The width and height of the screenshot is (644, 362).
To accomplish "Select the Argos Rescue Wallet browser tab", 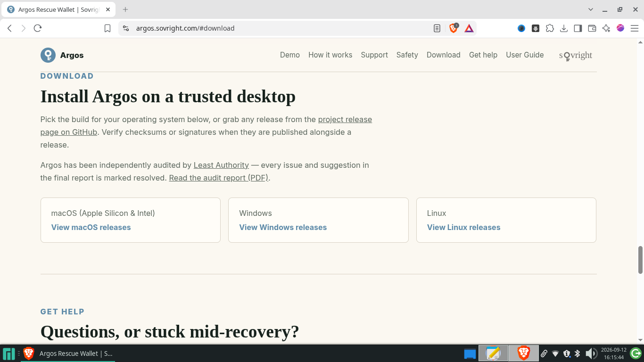I will [x=58, y=9].
